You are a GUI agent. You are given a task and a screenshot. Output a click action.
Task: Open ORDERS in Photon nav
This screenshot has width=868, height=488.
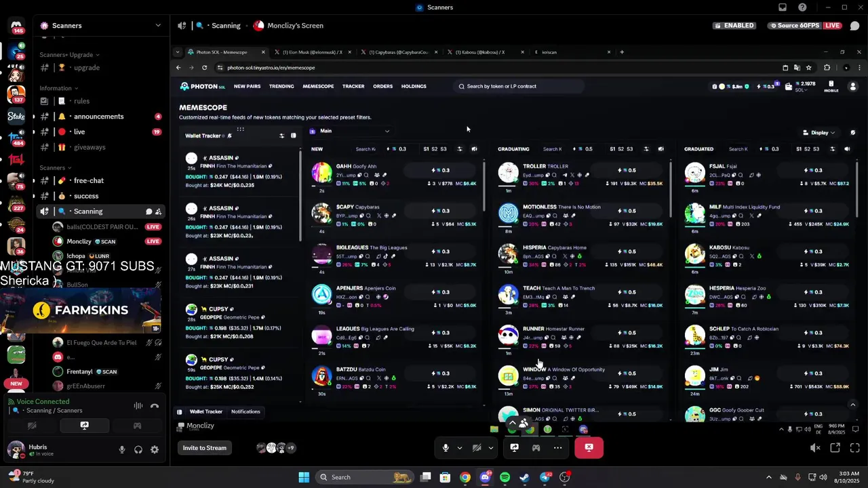[382, 86]
